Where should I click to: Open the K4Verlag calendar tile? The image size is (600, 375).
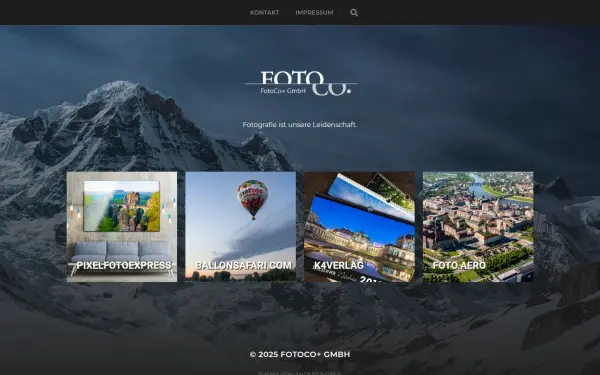[359, 227]
